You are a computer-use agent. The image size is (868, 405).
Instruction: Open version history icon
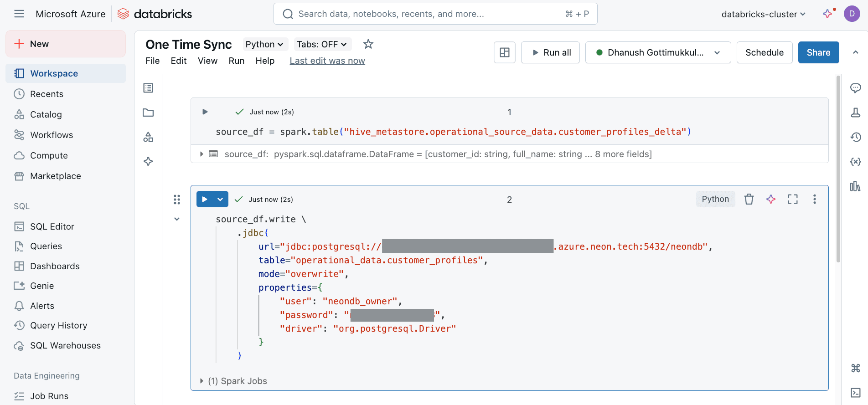point(856,137)
